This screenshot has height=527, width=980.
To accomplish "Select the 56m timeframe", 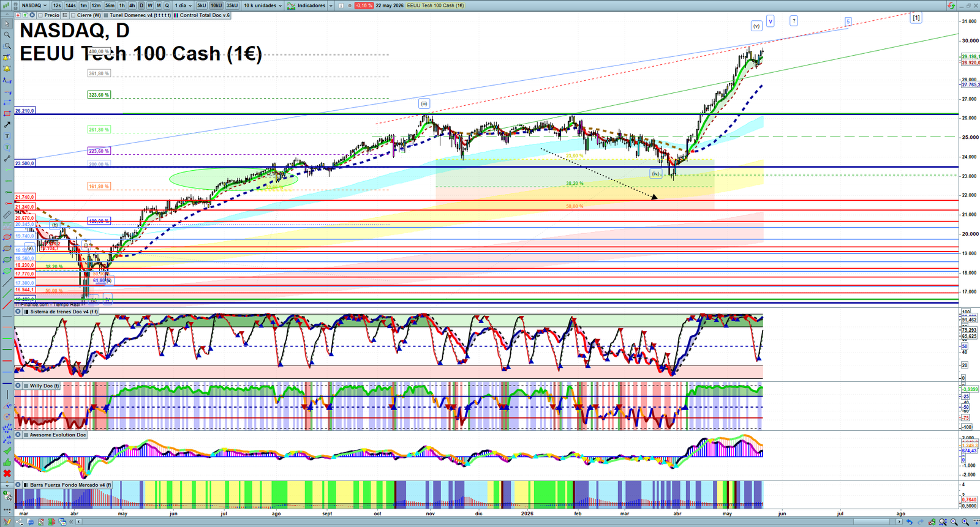I will click(110, 6).
